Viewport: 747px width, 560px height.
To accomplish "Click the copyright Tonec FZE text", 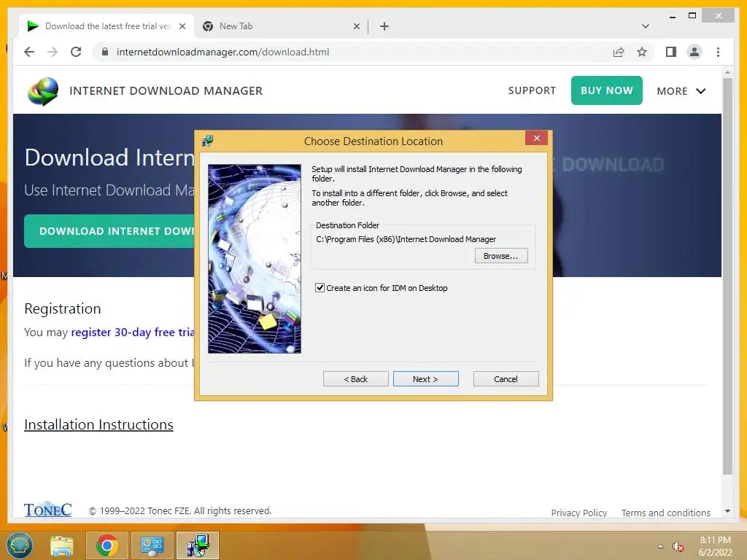I will click(x=180, y=510).
